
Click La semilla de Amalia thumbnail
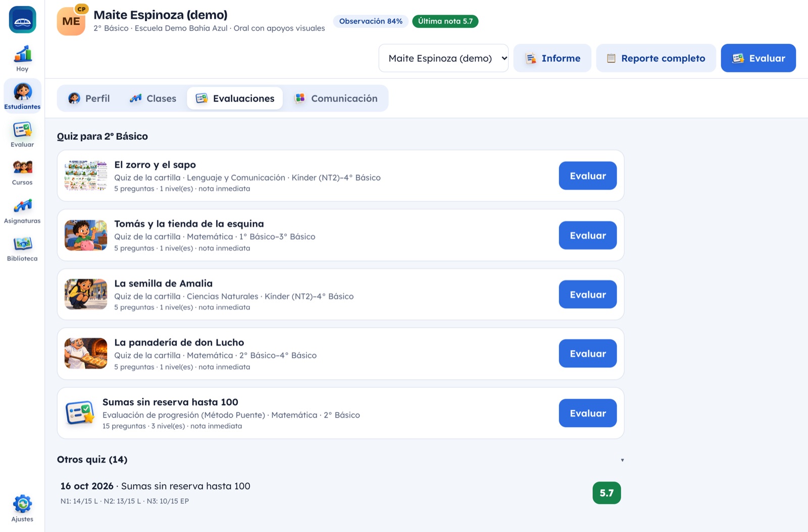point(86,294)
